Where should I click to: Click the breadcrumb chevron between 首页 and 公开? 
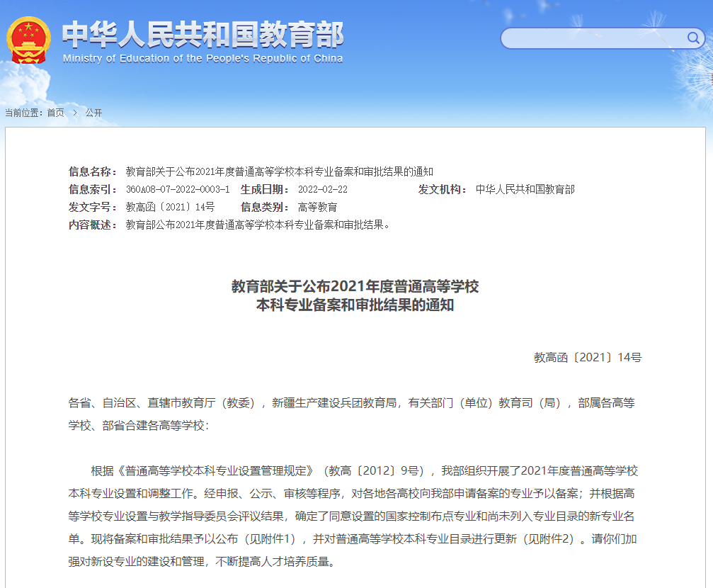[x=73, y=111]
